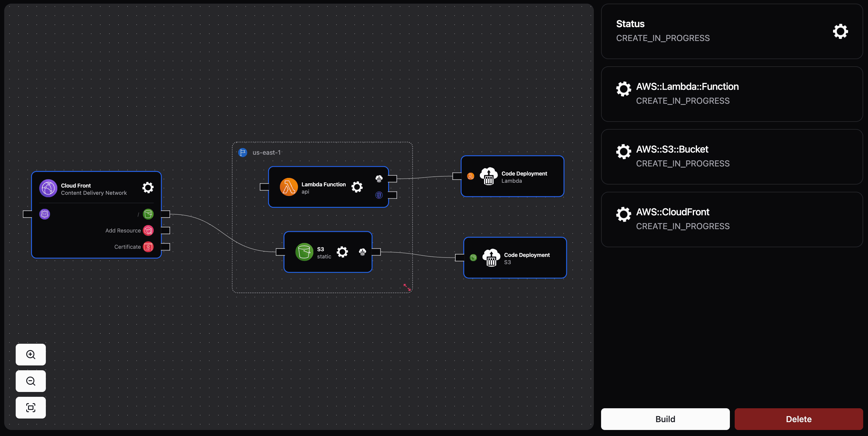The image size is (868, 436).
Task: Open the Lambda Function settings gear
Action: click(x=357, y=187)
